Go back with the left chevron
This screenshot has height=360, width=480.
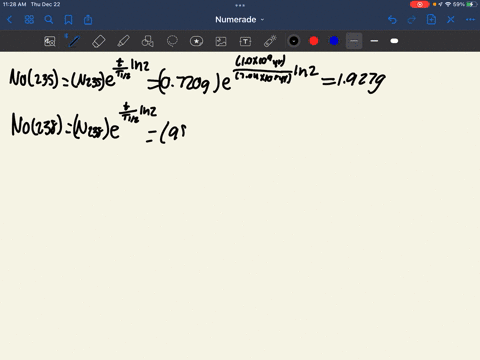(9, 20)
